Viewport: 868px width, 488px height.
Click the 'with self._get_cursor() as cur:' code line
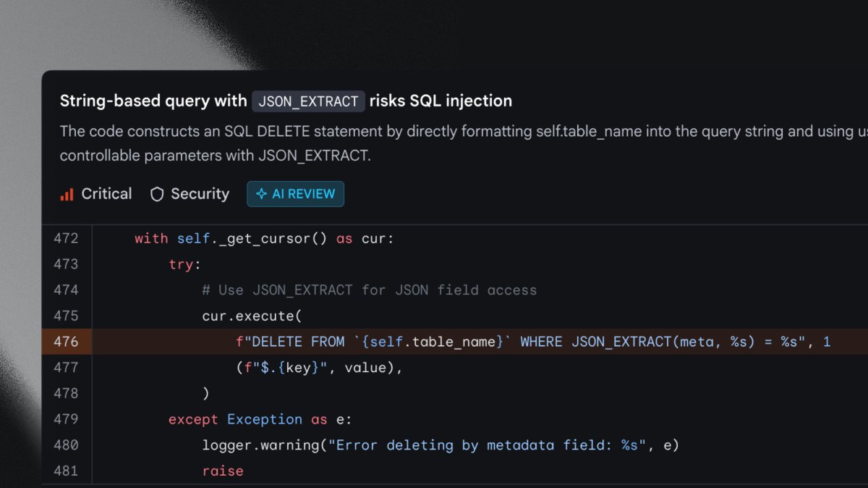pyautogui.click(x=264, y=238)
